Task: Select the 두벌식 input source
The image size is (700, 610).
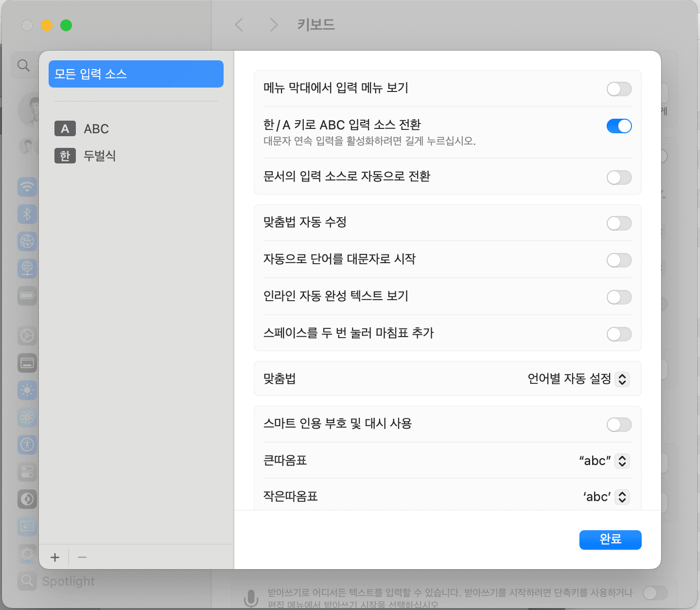Action: [x=100, y=156]
